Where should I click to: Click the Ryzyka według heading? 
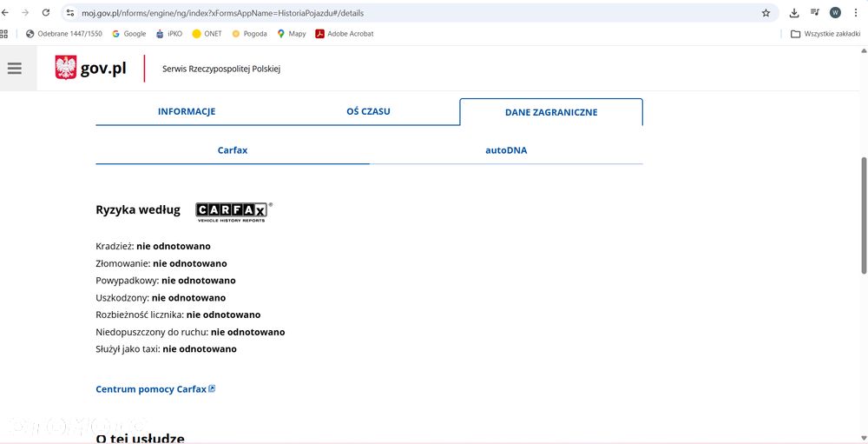[x=138, y=210]
